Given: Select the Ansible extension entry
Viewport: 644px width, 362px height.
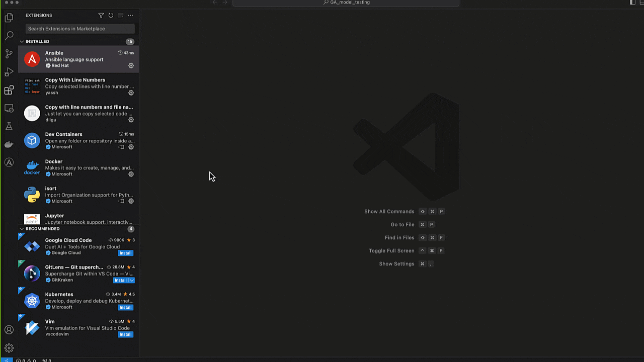Looking at the screenshot, I should 78,59.
